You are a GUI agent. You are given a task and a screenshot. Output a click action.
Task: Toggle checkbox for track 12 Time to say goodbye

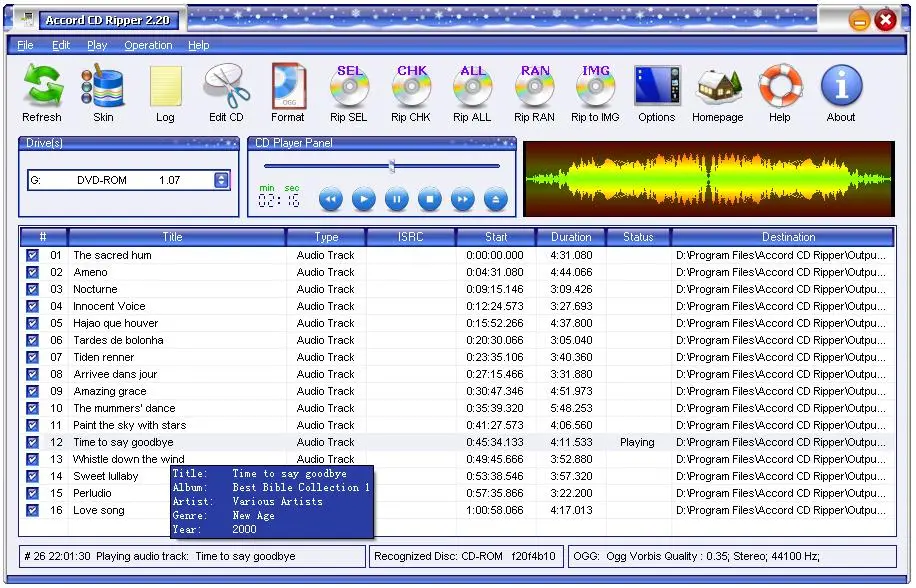[32, 442]
